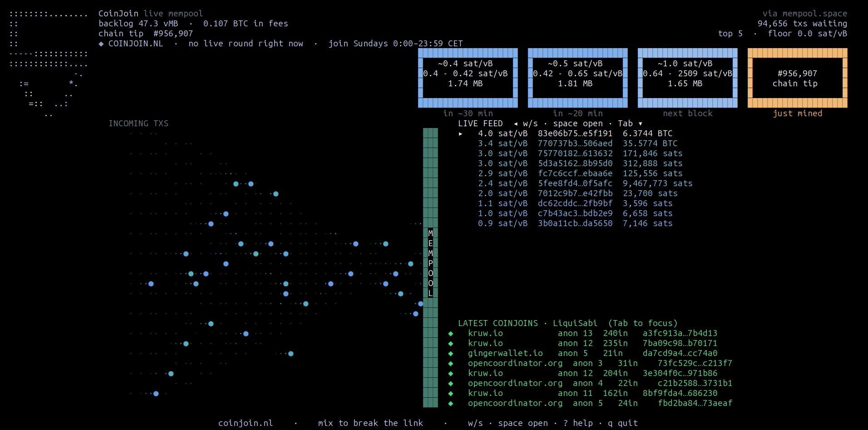Select the next block ~1.0 sat/vB box
This screenshot has width=868, height=430.
[x=688, y=78]
